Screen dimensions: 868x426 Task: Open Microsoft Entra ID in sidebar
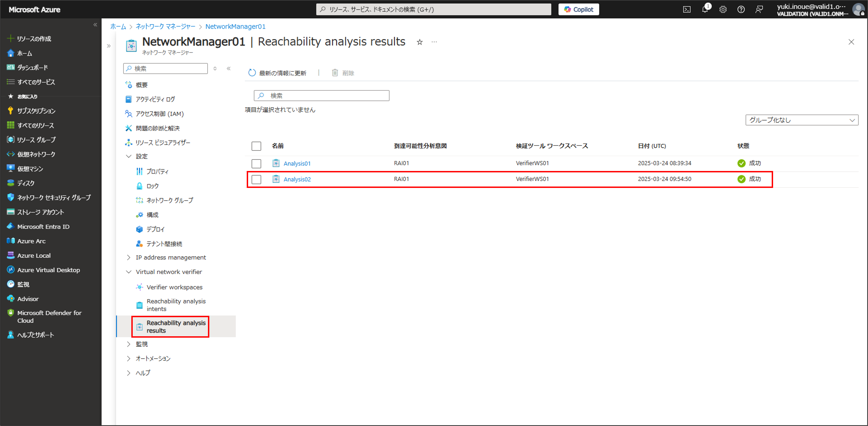pos(38,227)
